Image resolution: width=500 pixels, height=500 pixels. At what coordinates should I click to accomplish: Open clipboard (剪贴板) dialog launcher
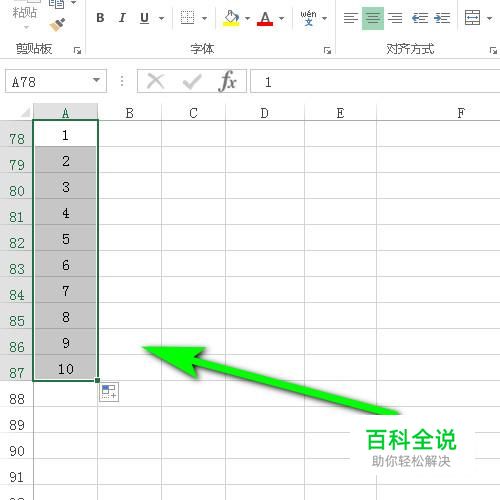pos(77,50)
